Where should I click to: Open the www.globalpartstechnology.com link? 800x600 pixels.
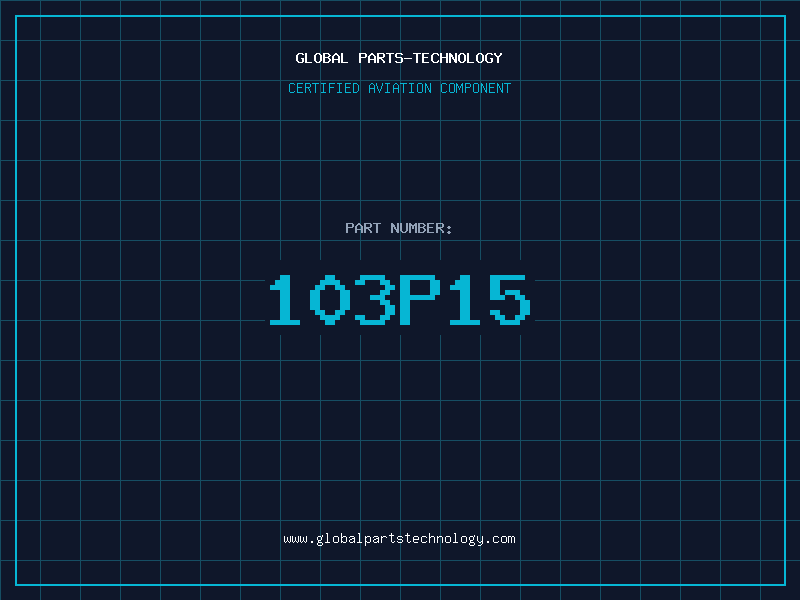[x=399, y=539]
